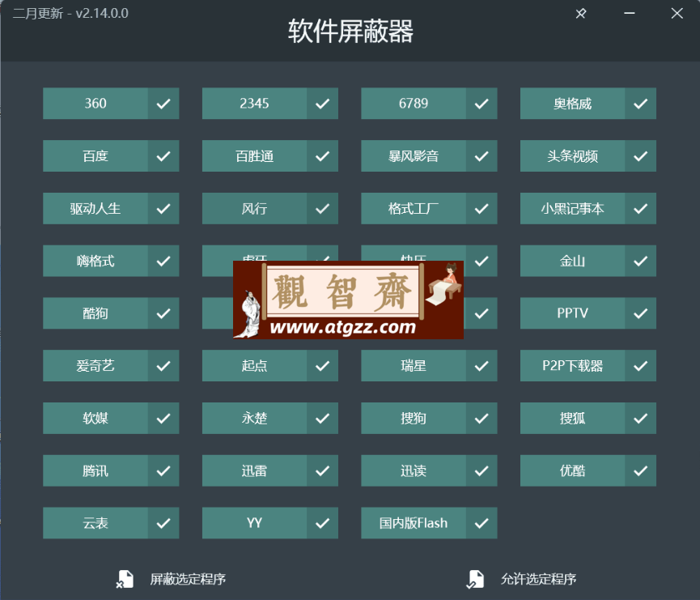Click the 屏蔽选定程序 file icon

point(125,579)
